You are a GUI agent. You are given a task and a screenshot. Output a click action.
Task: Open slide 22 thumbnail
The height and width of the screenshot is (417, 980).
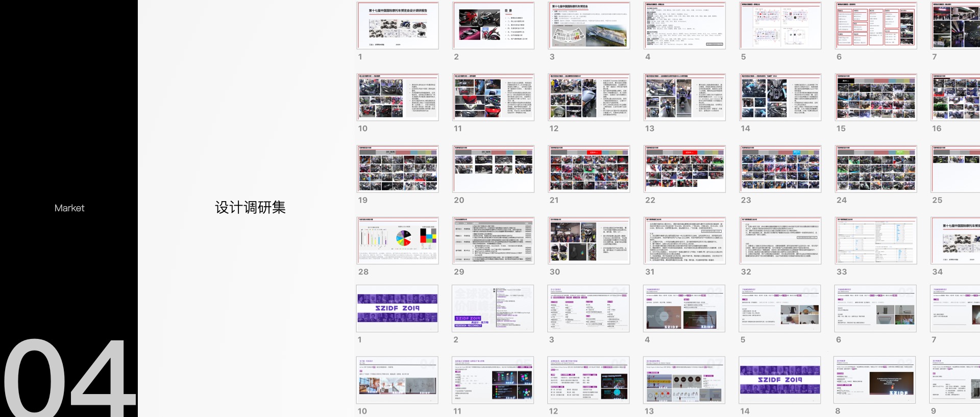click(x=684, y=169)
